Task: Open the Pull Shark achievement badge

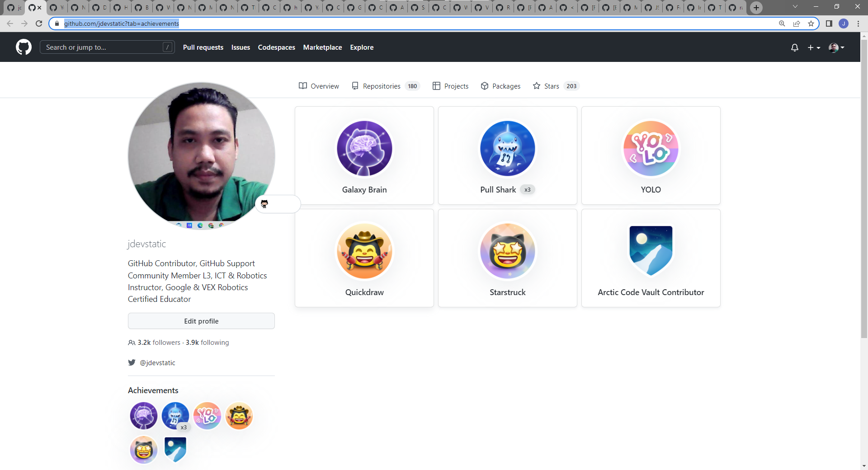Action: click(x=508, y=148)
